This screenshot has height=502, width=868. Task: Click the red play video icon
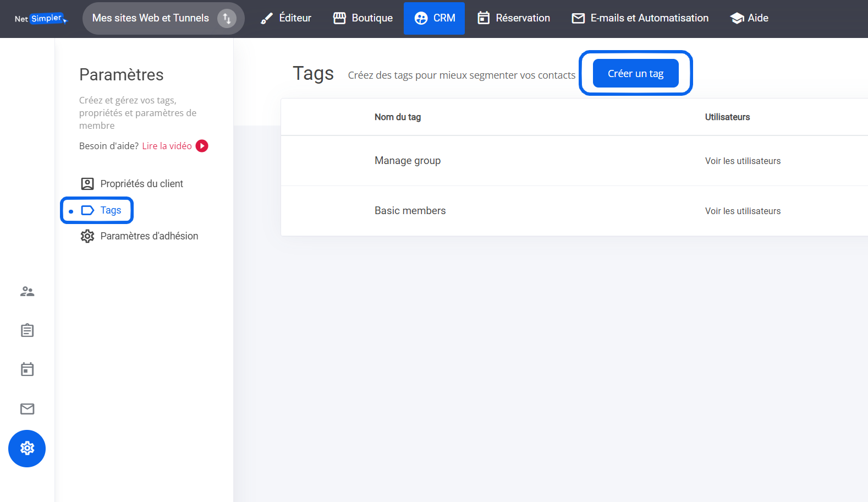click(202, 146)
